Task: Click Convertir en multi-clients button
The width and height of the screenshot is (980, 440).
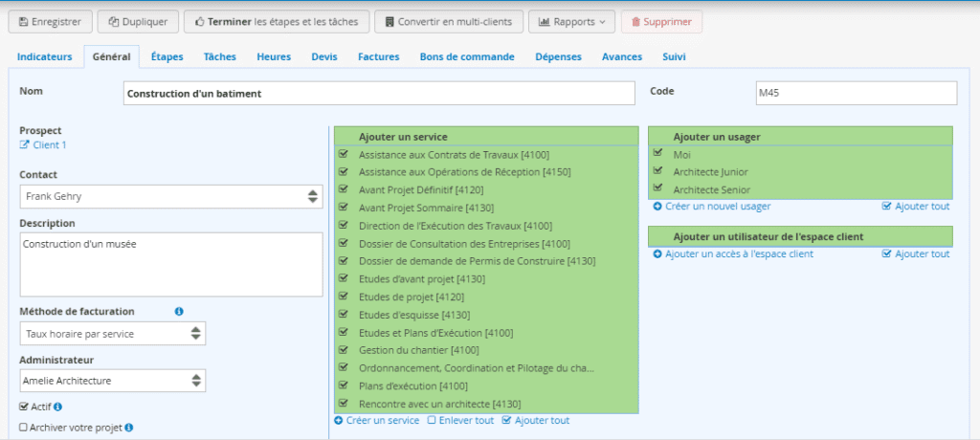Action: pyautogui.click(x=449, y=22)
